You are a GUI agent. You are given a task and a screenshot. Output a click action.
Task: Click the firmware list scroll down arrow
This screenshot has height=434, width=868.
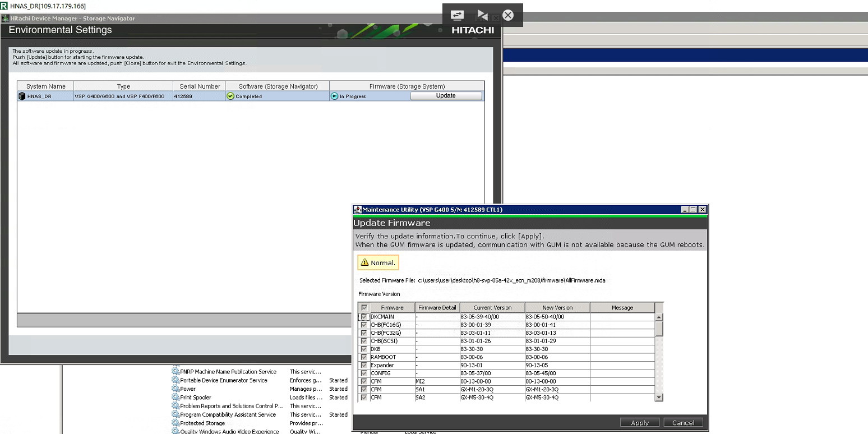point(659,397)
